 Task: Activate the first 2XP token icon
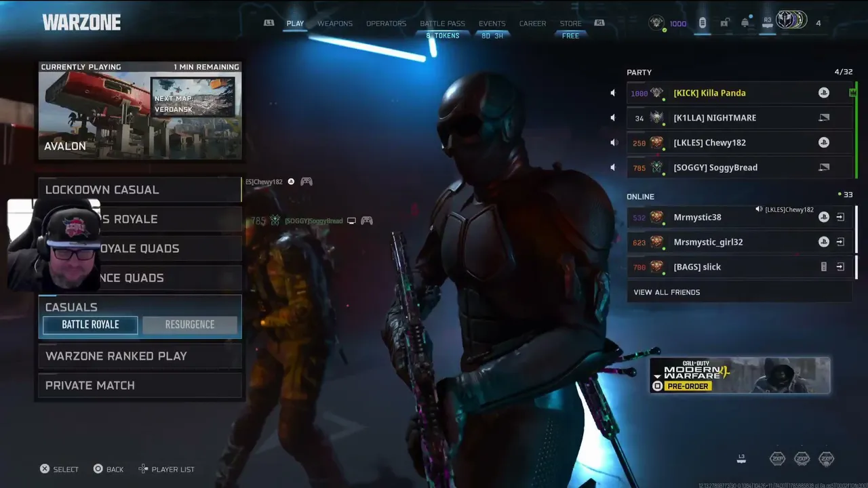click(x=778, y=459)
